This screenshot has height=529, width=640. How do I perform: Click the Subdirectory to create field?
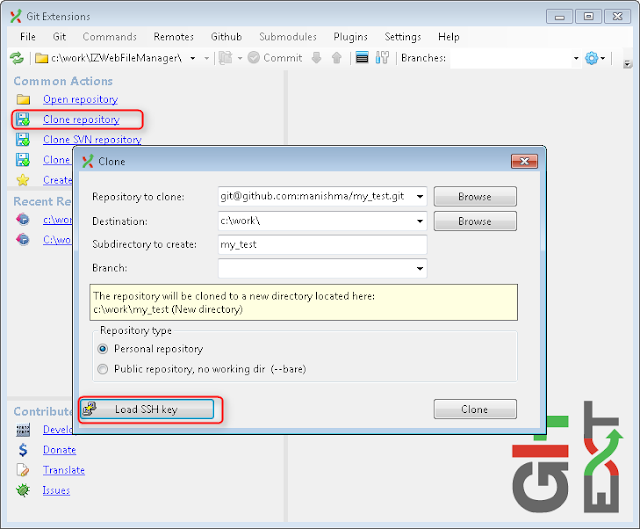pyautogui.click(x=322, y=244)
